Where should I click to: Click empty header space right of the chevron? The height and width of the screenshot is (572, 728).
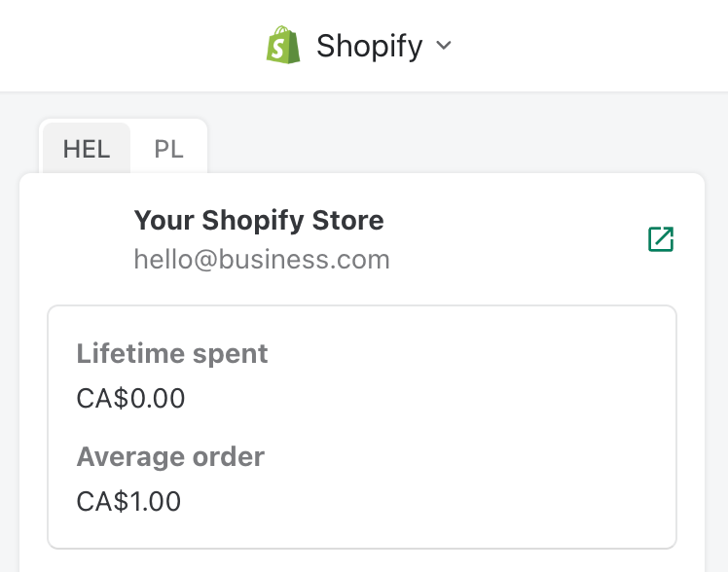tap(584, 46)
